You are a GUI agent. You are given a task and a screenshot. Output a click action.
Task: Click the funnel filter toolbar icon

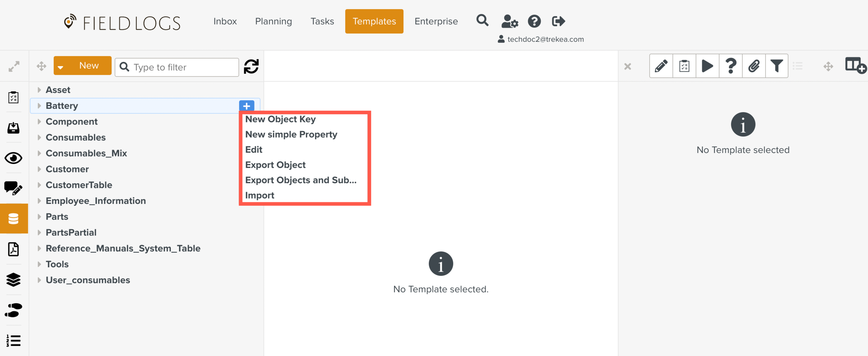click(777, 66)
